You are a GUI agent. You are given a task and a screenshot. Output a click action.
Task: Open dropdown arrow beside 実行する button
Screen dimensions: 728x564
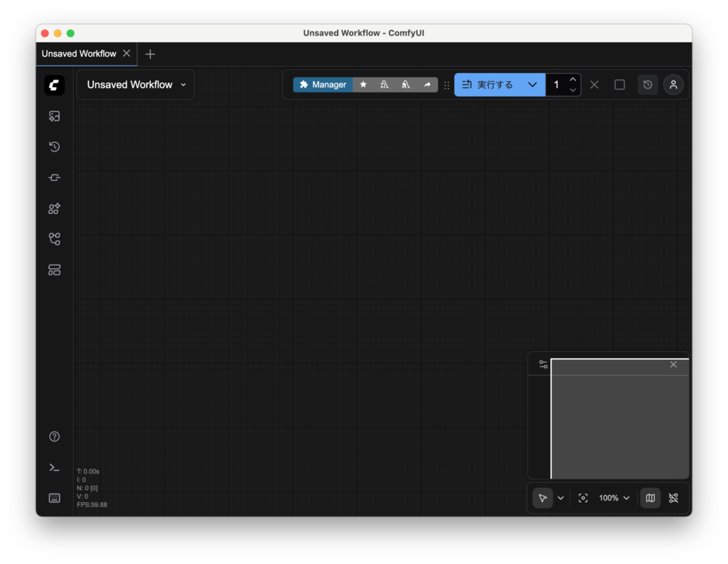532,85
